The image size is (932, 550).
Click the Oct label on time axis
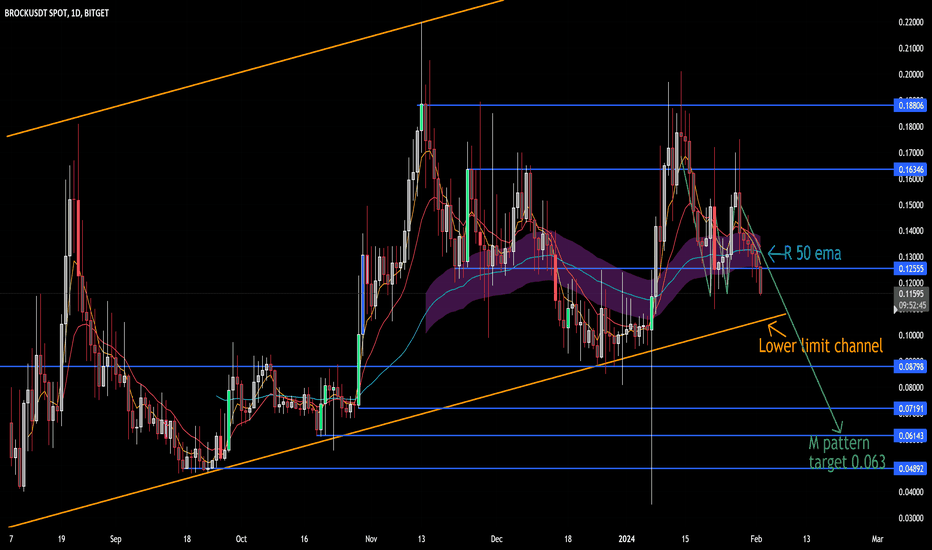pyautogui.click(x=241, y=539)
